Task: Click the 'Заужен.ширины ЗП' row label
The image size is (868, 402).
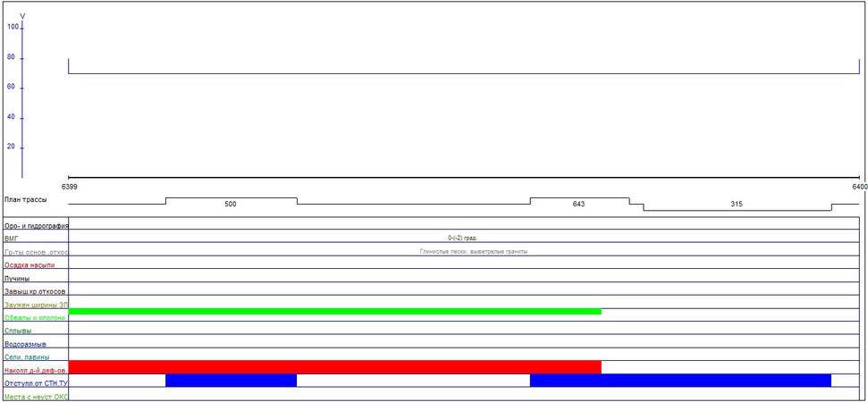Action: point(36,305)
